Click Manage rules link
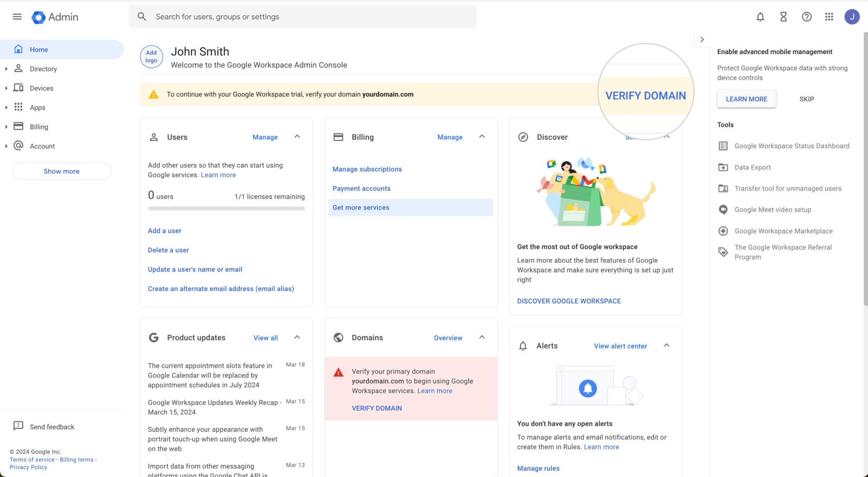The width and height of the screenshot is (868, 477). click(538, 469)
